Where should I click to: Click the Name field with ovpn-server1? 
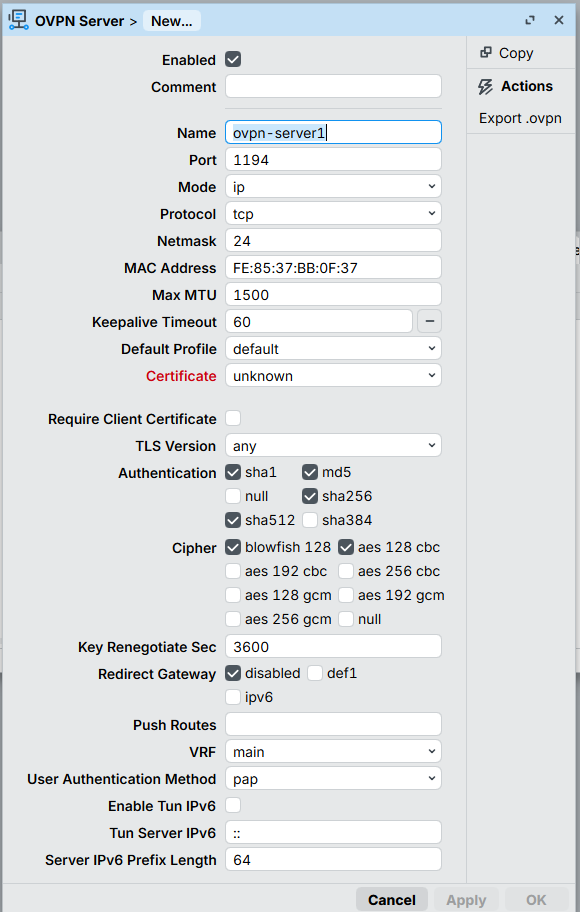[x=333, y=133]
